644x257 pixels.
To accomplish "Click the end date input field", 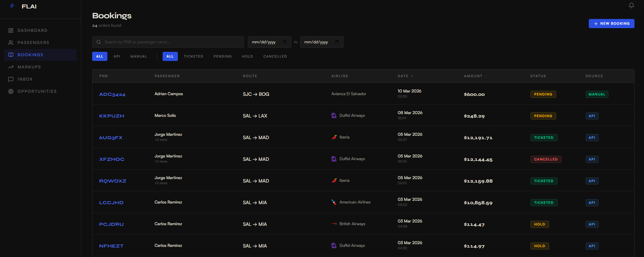I will click(322, 42).
